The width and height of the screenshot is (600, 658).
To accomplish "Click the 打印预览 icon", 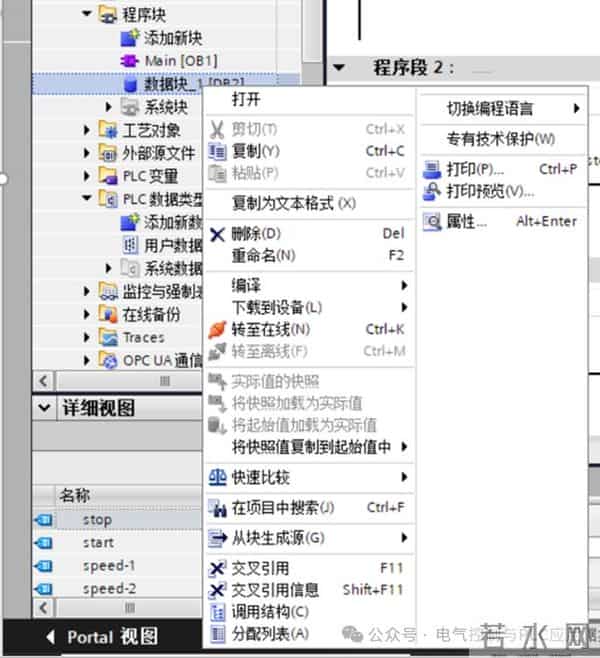I will click(x=431, y=192).
